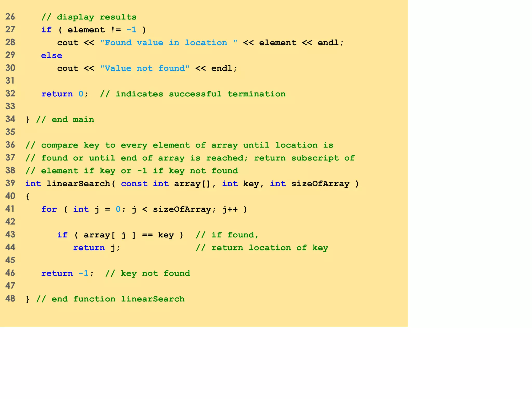Screen dimensions: 532x399
Task: Click 'j++ )' loop increment
Action: click(235, 209)
